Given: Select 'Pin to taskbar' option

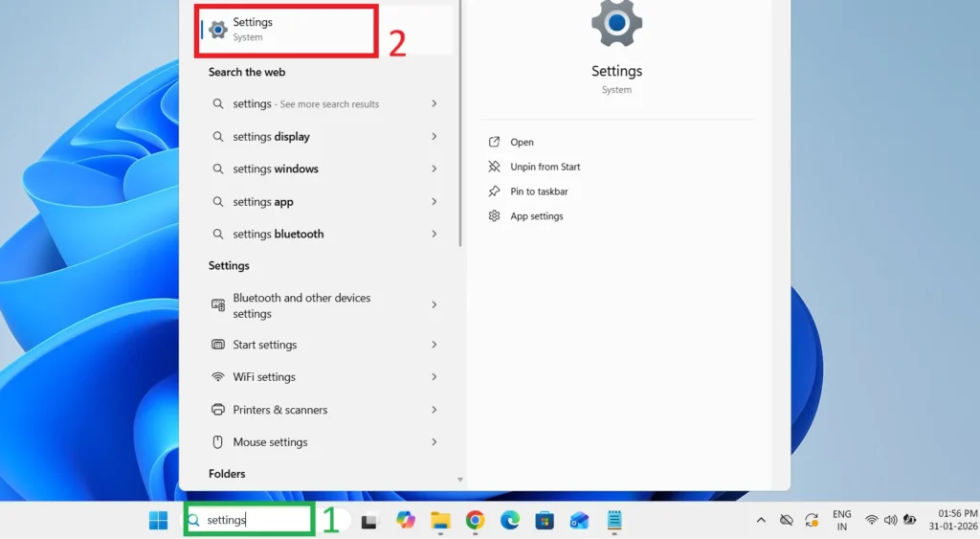Looking at the screenshot, I should (539, 191).
